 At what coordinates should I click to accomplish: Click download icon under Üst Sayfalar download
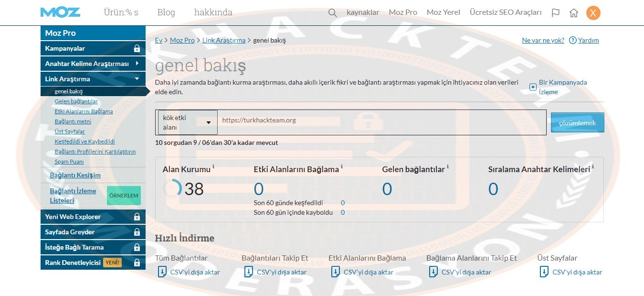click(544, 272)
